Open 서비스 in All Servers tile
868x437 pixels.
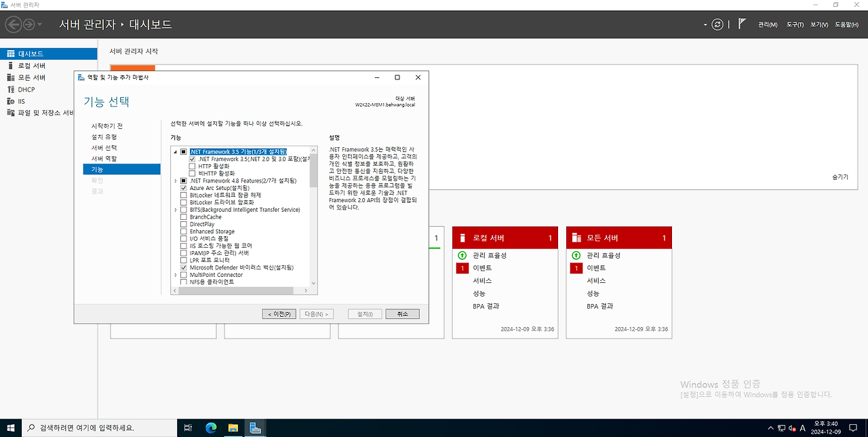596,280
